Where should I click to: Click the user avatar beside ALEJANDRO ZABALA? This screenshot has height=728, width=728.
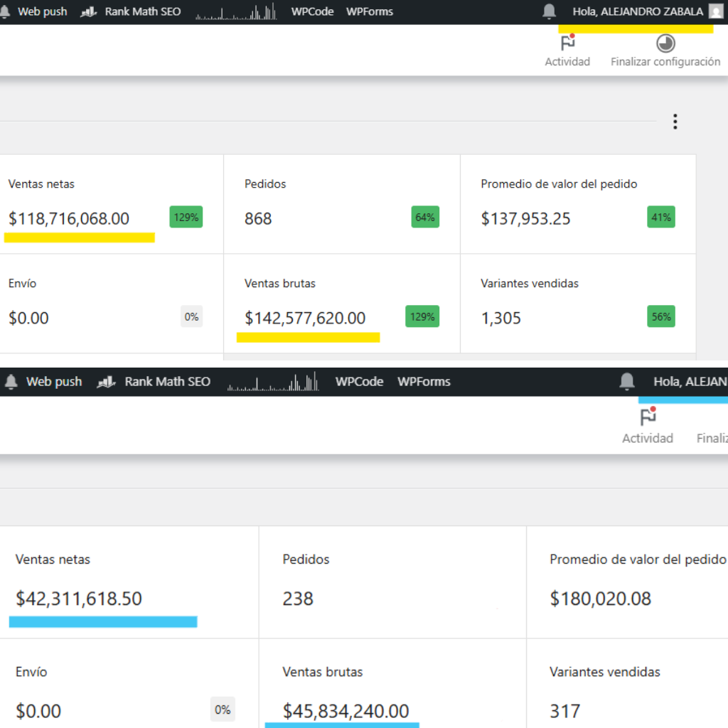coord(714,11)
